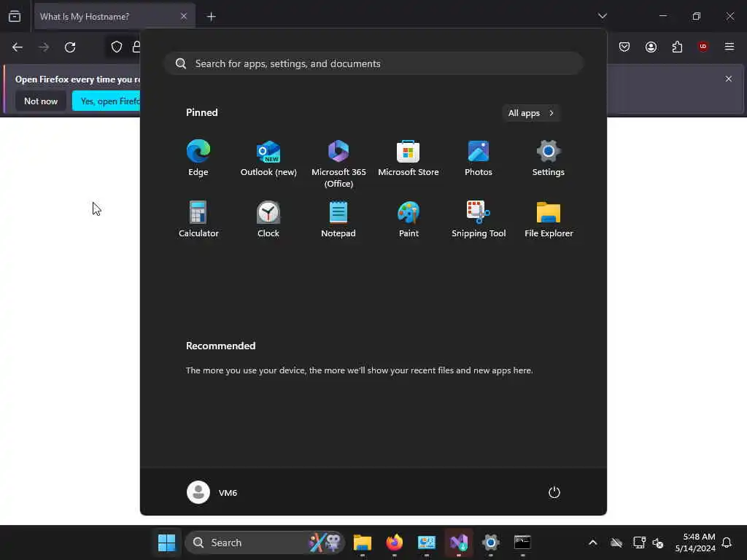The width and height of the screenshot is (747, 560).
Task: Open the Clock app
Action: tap(268, 219)
